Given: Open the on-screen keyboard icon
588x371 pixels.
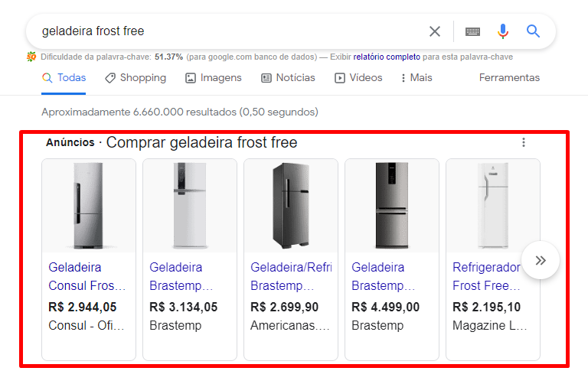Looking at the screenshot, I should (x=472, y=31).
